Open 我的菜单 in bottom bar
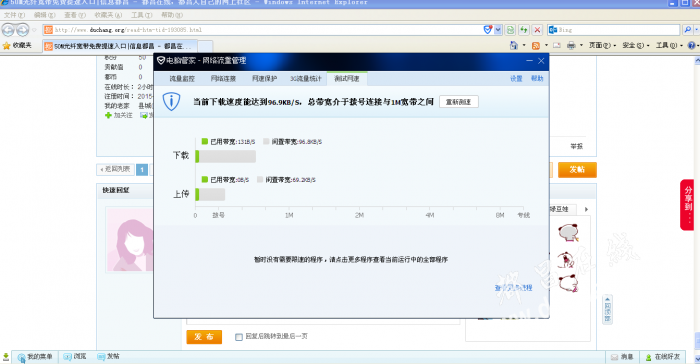Viewport: 700px width, 364px height. tap(35, 356)
